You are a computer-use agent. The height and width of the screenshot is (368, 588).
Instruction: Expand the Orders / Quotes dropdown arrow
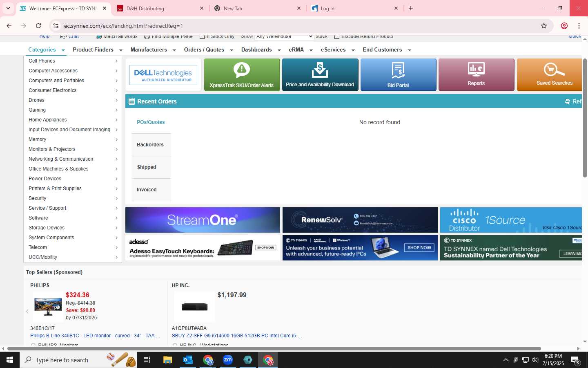click(232, 50)
